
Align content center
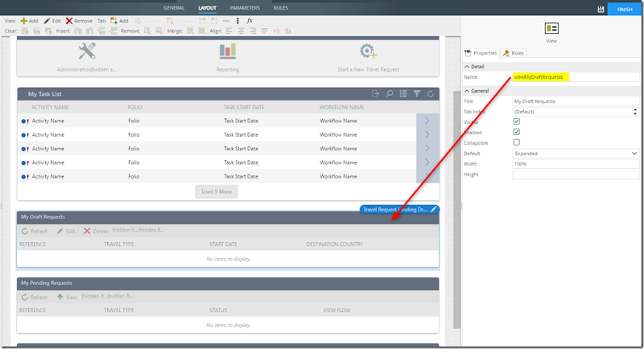[x=241, y=31]
